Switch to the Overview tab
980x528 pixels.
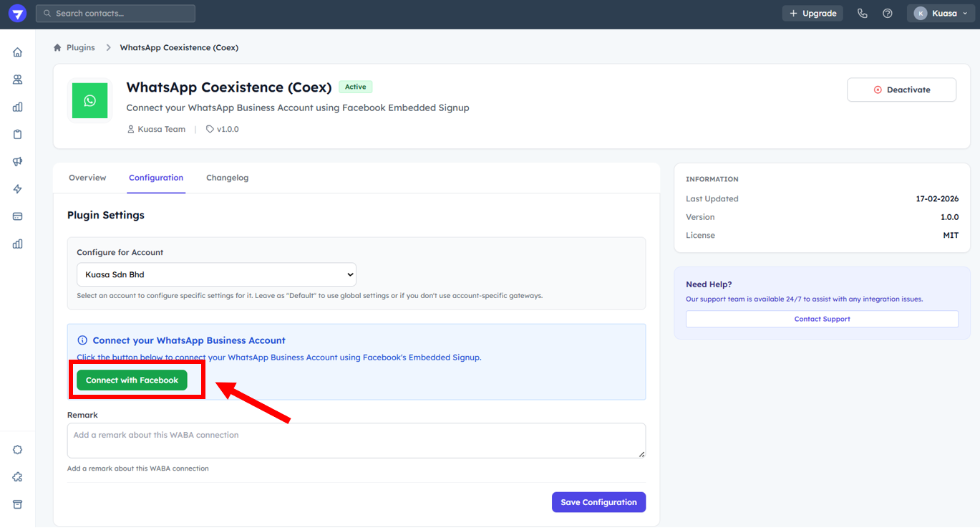pos(87,178)
